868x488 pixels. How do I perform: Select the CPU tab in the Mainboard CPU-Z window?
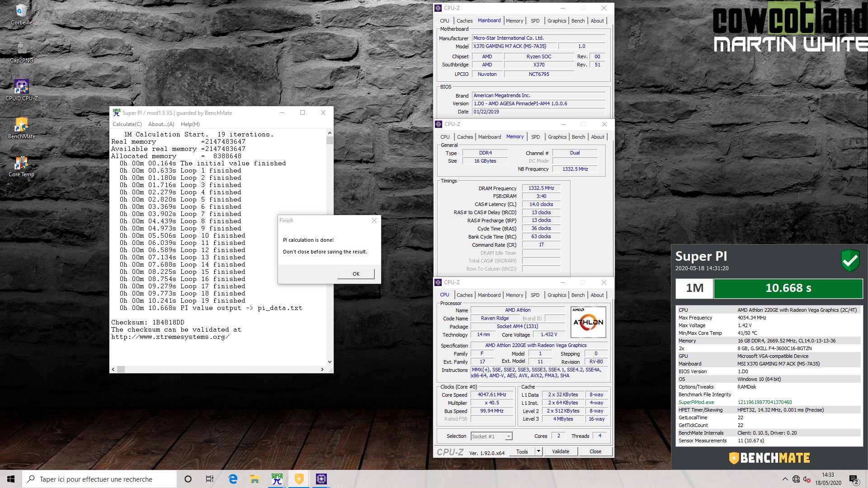pyautogui.click(x=444, y=21)
